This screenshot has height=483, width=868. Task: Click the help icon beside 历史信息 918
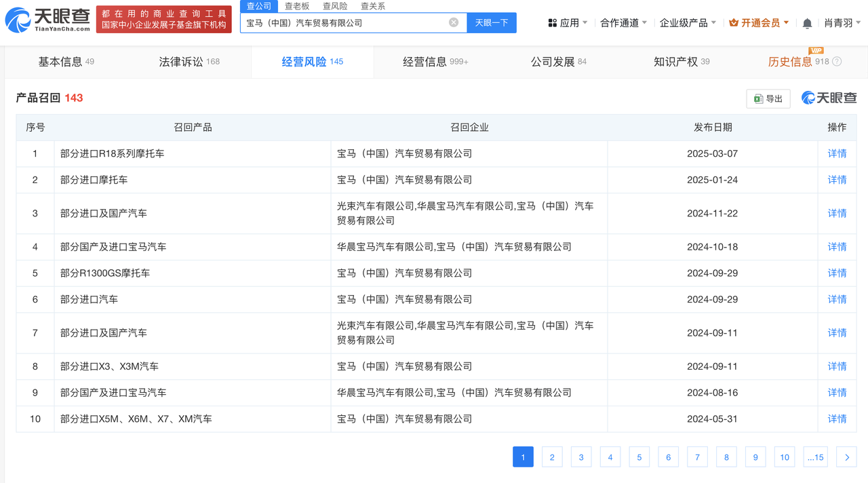[837, 62]
